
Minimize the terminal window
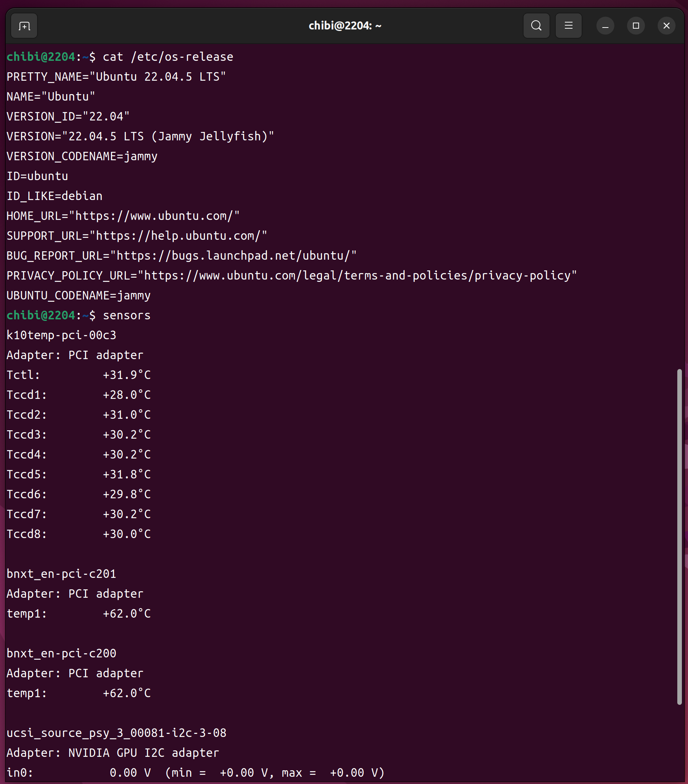[605, 26]
